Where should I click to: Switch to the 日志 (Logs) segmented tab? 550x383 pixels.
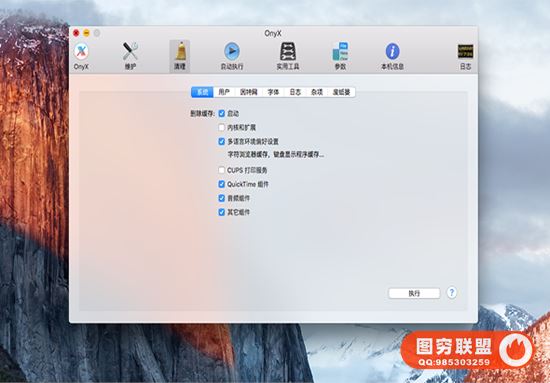click(x=295, y=92)
